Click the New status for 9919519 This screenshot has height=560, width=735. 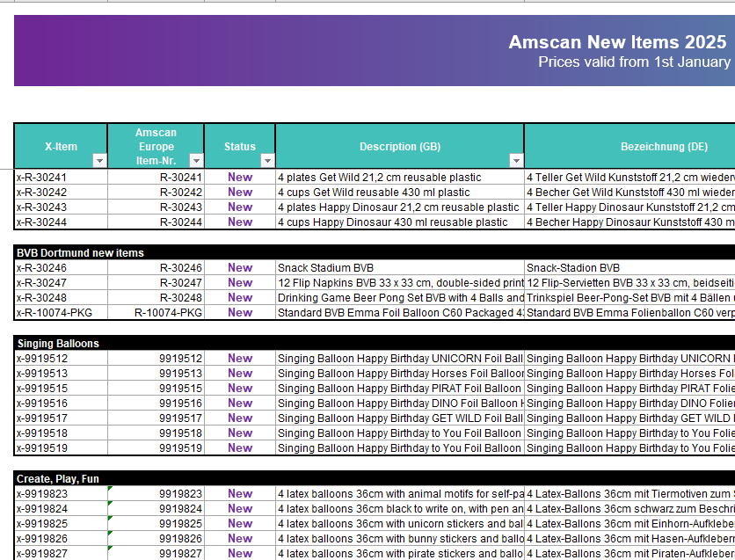point(240,448)
